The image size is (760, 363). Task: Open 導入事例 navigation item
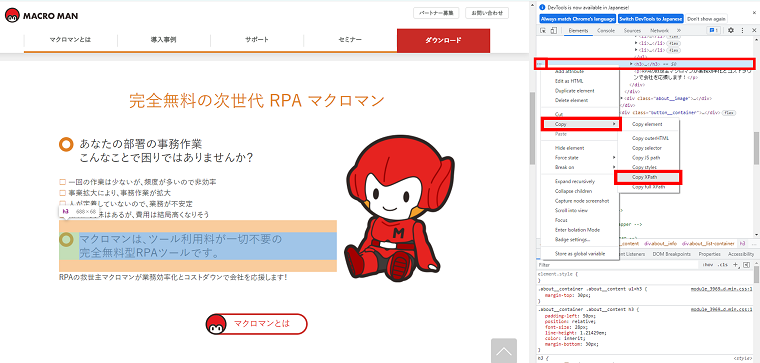tap(163, 40)
